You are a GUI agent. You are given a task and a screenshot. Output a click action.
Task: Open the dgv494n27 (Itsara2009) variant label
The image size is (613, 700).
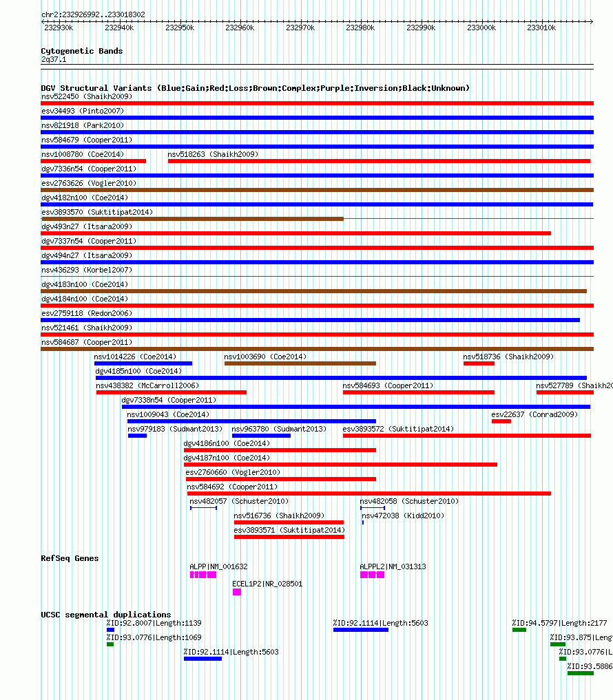[87, 255]
